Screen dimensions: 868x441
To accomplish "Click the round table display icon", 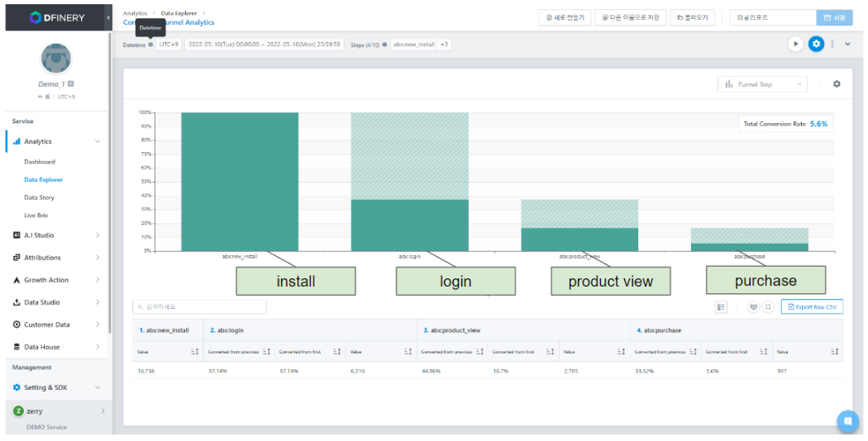I will (x=753, y=307).
